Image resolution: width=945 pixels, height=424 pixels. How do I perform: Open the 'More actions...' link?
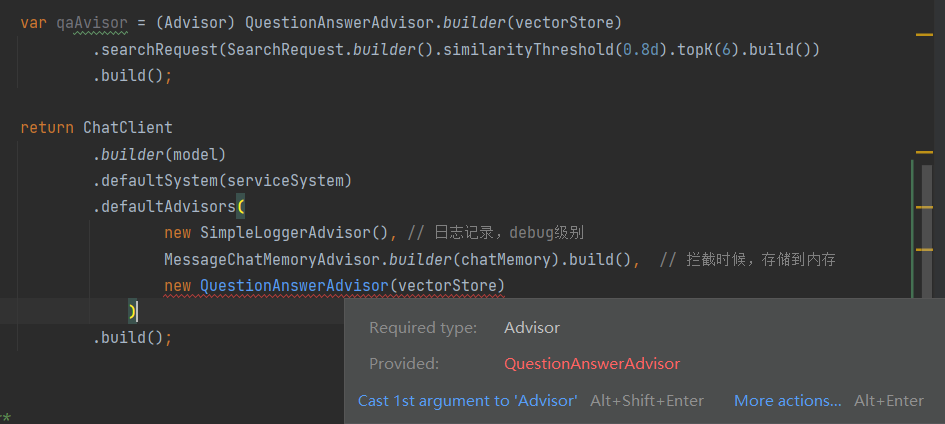[x=787, y=401]
